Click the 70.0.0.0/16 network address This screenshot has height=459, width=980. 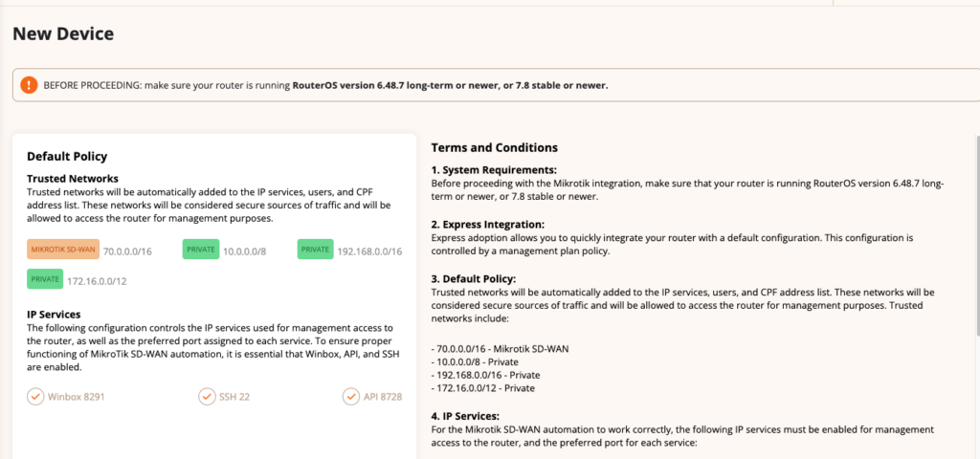click(127, 251)
